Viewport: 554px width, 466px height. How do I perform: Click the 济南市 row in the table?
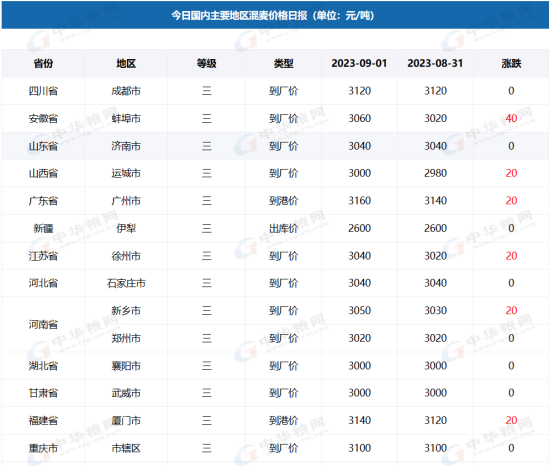[275, 146]
